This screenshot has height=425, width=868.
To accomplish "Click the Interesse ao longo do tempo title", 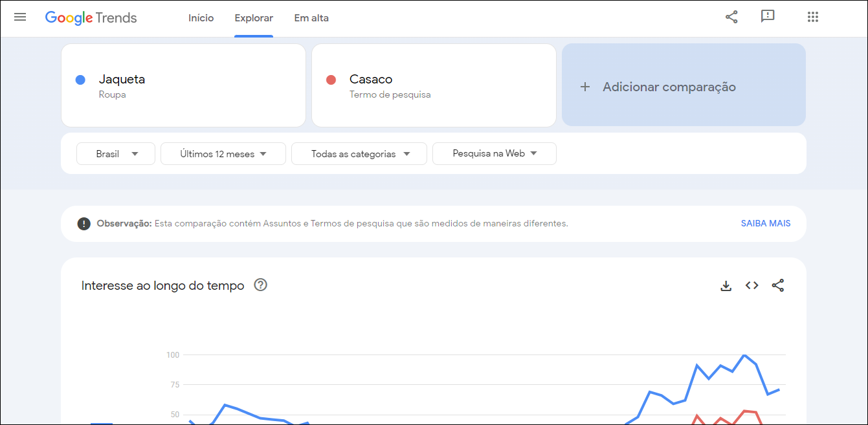I will pos(163,285).
